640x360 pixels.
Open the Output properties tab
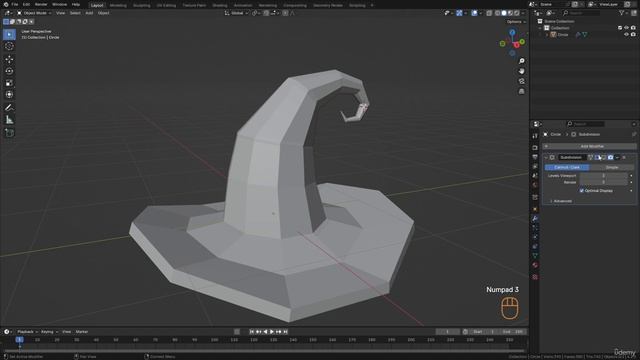point(535,157)
